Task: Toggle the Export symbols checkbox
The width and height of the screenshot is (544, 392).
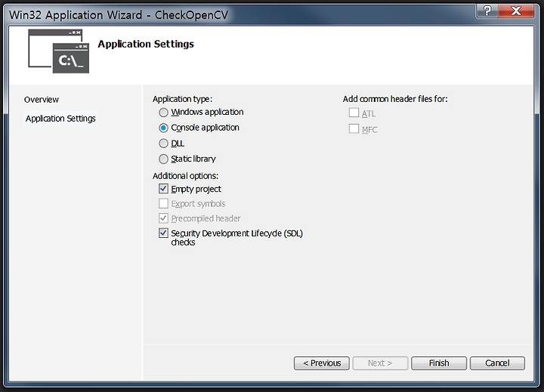Action: (163, 203)
